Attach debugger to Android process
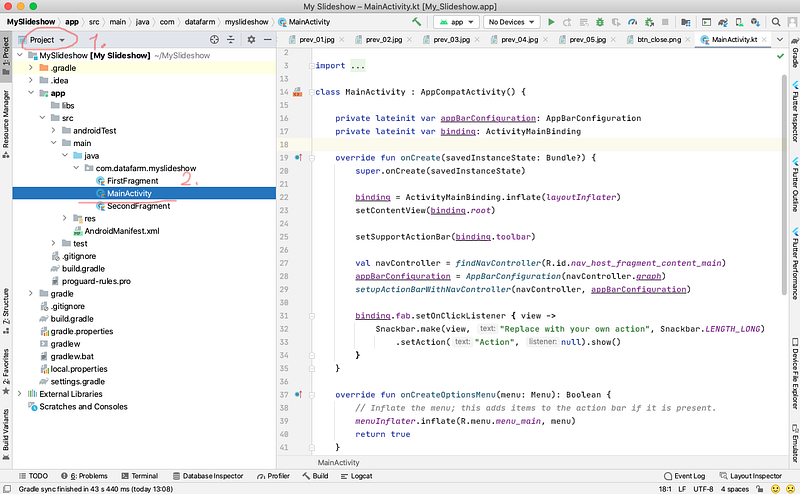Screen dimensions: 800x494 [649, 22]
